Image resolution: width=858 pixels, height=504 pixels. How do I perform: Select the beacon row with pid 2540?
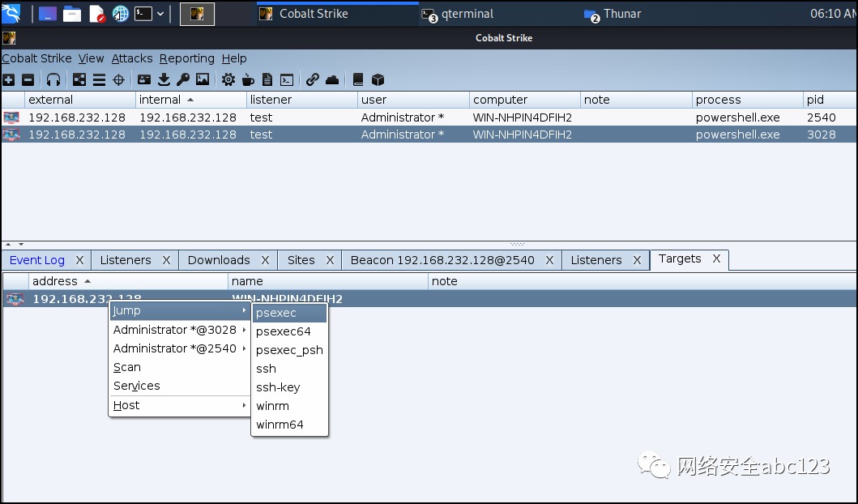(x=405, y=117)
